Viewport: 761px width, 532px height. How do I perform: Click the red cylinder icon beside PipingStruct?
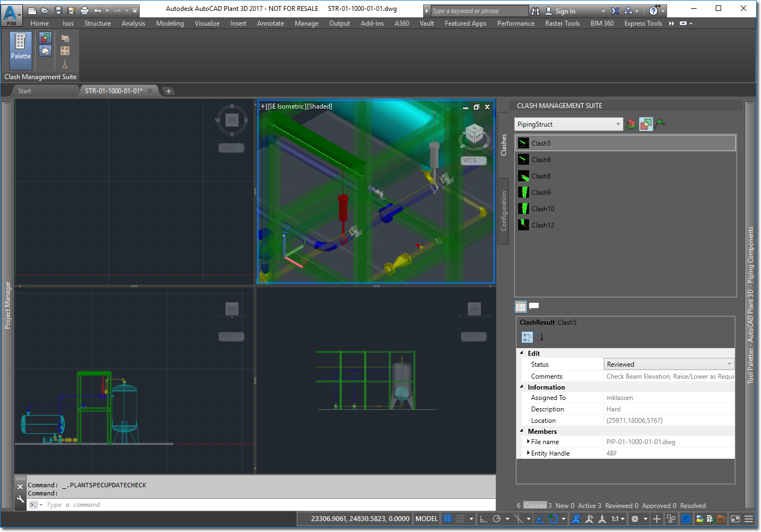[631, 124]
